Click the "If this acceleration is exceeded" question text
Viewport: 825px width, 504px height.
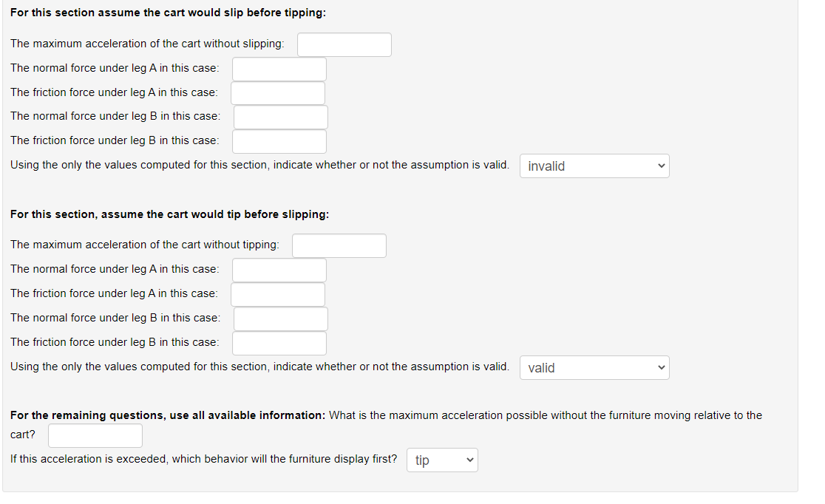pos(203,459)
